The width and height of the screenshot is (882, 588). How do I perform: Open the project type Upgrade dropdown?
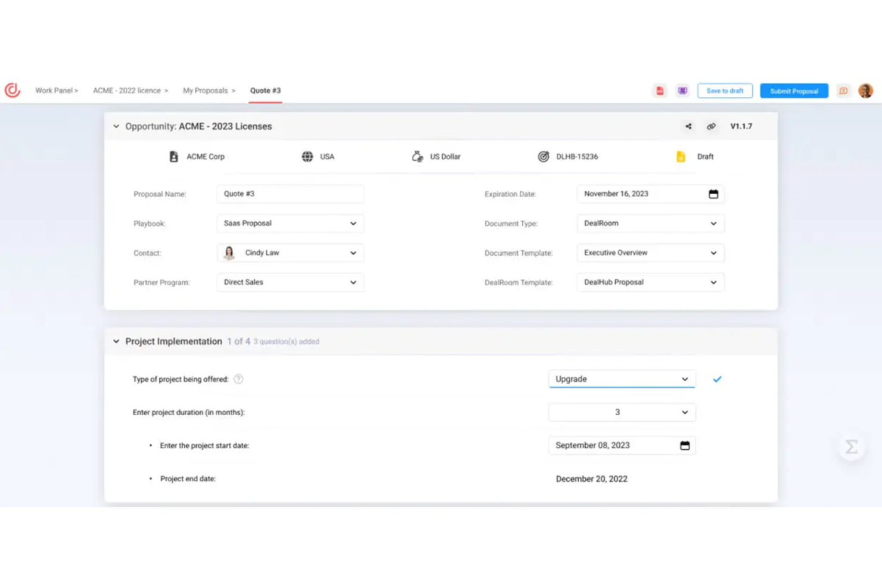pyautogui.click(x=622, y=379)
